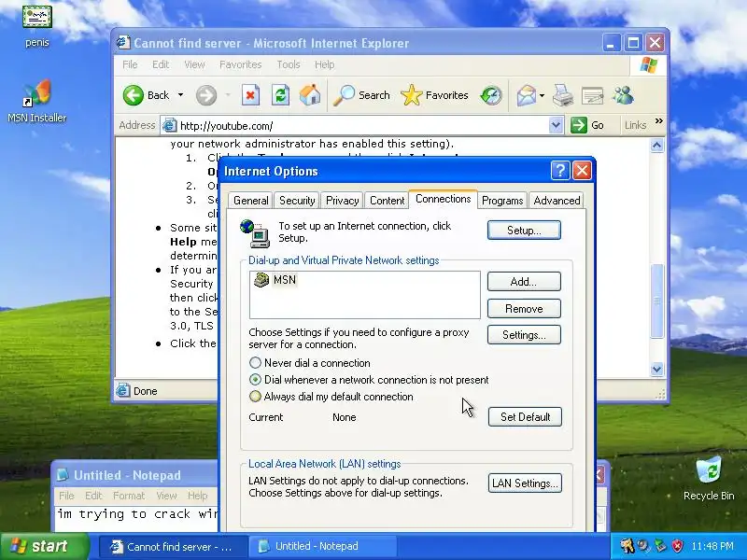Click the IE vertical scrollbar thumb
The width and height of the screenshot is (747, 560).
[657, 300]
